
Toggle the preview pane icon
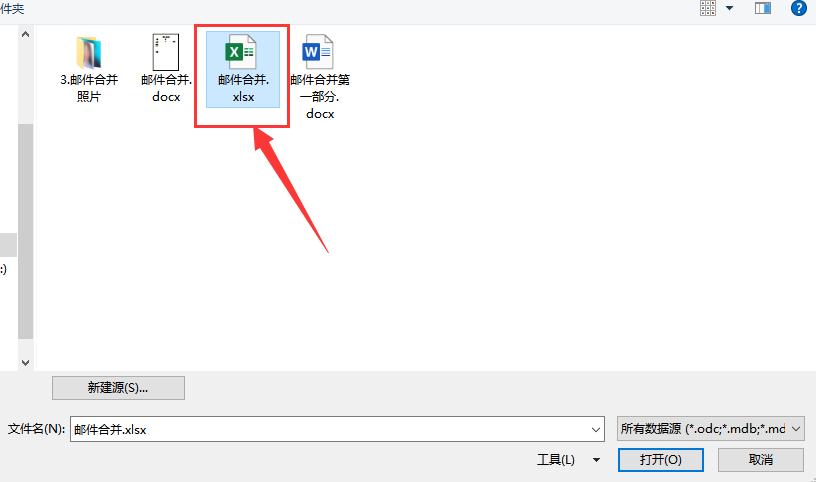[x=763, y=8]
